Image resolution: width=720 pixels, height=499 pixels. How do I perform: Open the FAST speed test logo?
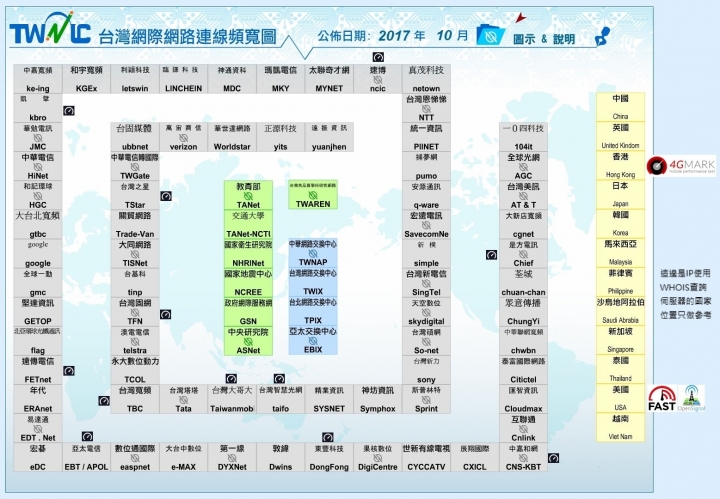(662, 398)
